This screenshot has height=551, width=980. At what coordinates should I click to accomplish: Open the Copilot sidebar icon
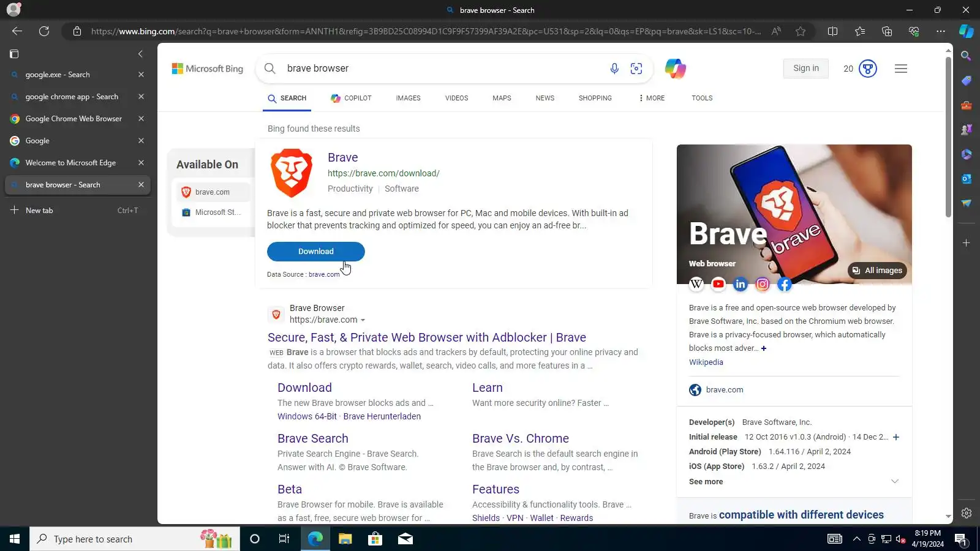(x=967, y=31)
